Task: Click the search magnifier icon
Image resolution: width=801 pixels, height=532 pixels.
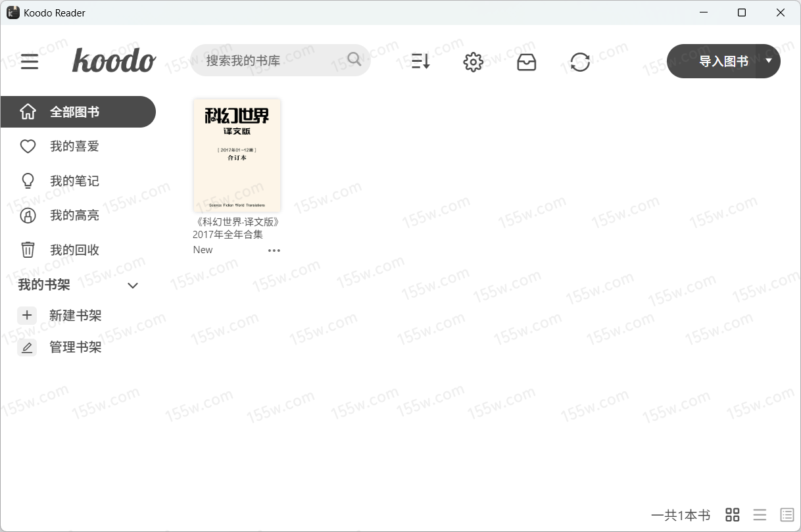Action: click(354, 59)
